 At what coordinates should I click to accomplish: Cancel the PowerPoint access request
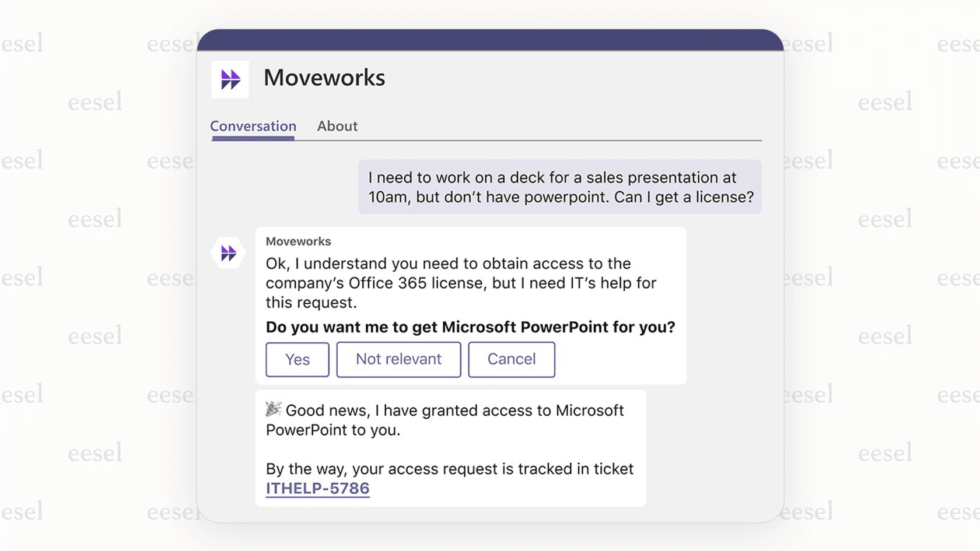(x=511, y=359)
